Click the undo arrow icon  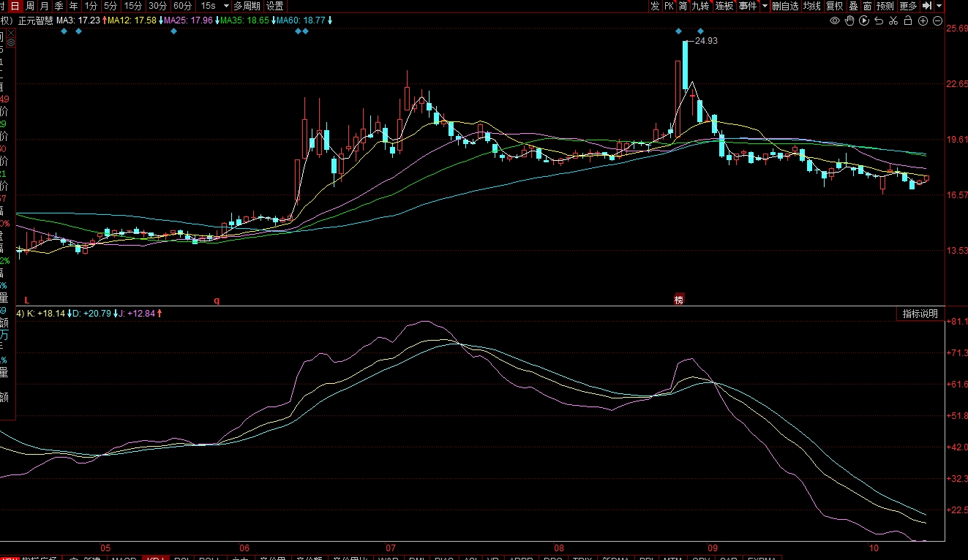[879, 20]
